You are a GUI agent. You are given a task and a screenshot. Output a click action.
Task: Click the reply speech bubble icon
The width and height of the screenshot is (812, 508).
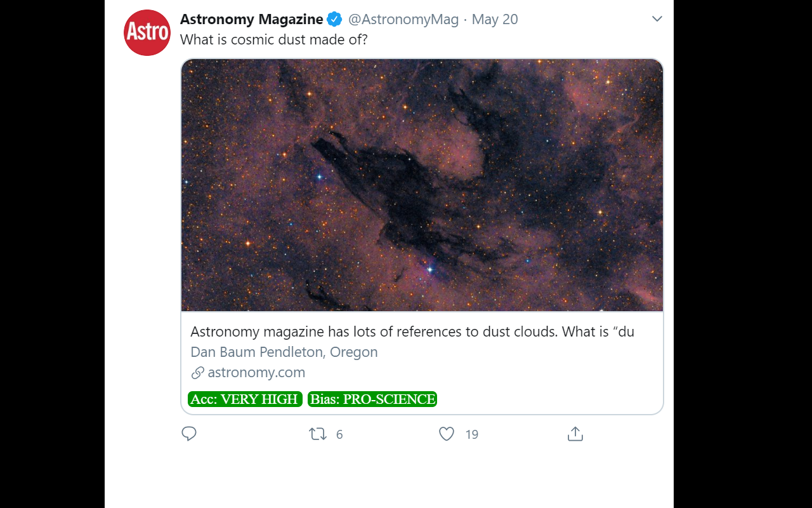coord(189,434)
